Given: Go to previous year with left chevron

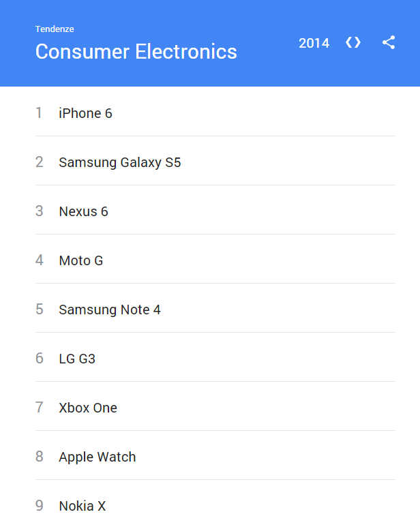Looking at the screenshot, I should (348, 43).
